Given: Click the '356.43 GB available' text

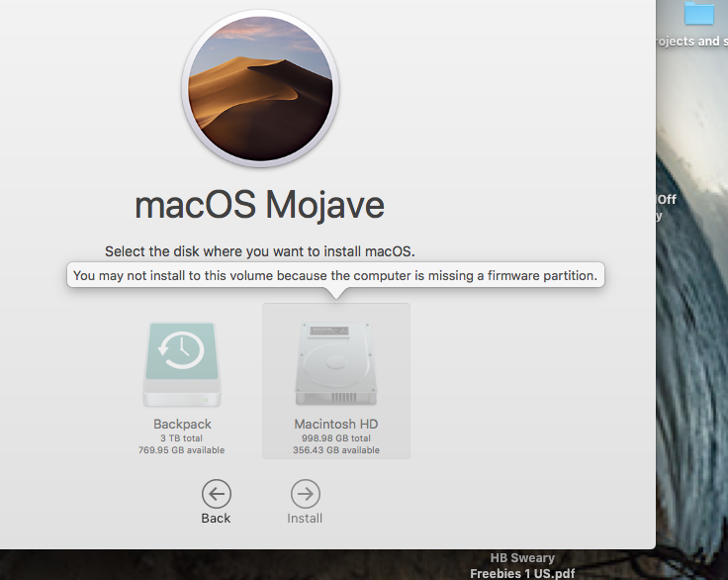Looking at the screenshot, I should 336,450.
